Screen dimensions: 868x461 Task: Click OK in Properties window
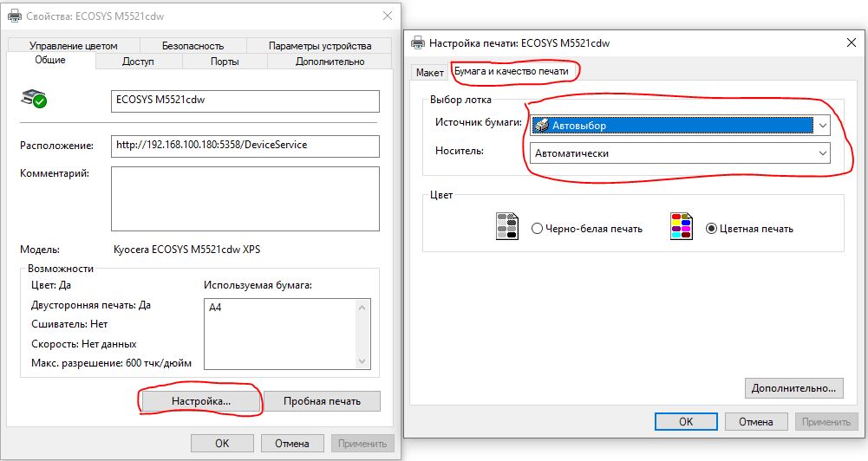tap(222, 444)
